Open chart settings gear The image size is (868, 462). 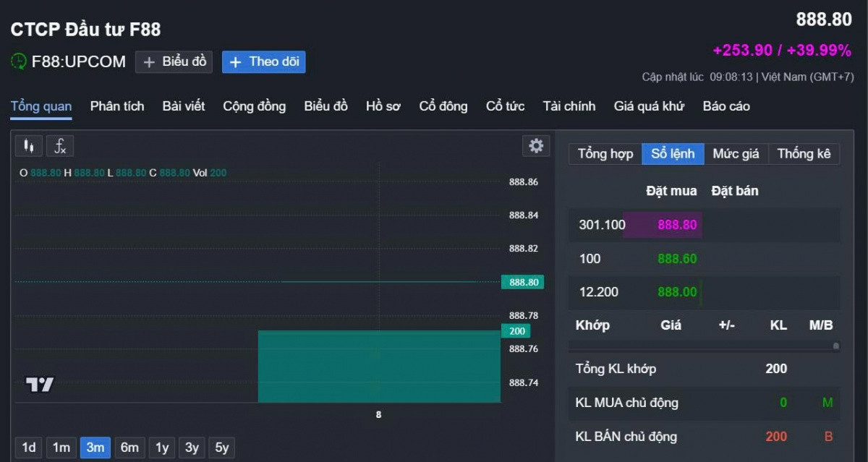point(536,146)
